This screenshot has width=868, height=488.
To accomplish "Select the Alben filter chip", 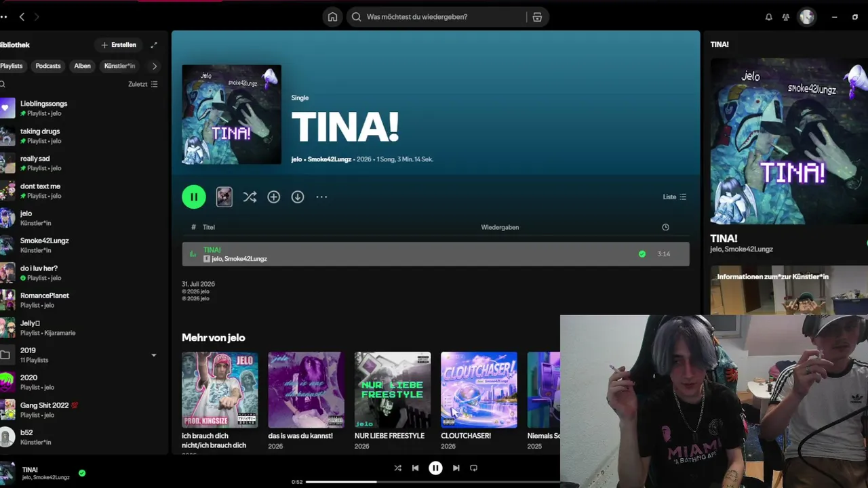I will pos(83,66).
